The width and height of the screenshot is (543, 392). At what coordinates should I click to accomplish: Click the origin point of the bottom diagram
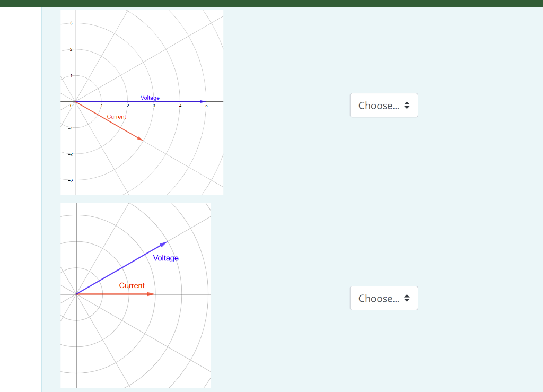click(77, 293)
